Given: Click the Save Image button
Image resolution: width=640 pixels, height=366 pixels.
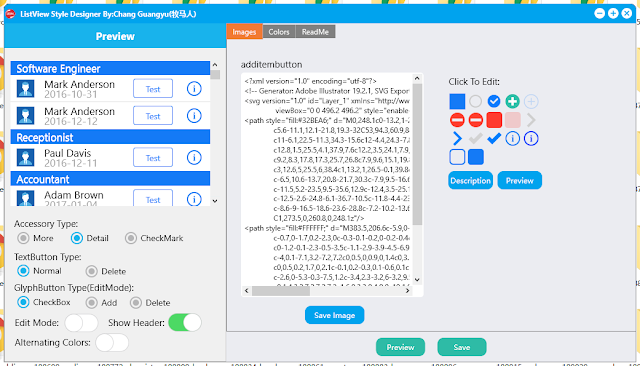Looking at the screenshot, I should pyautogui.click(x=334, y=315).
